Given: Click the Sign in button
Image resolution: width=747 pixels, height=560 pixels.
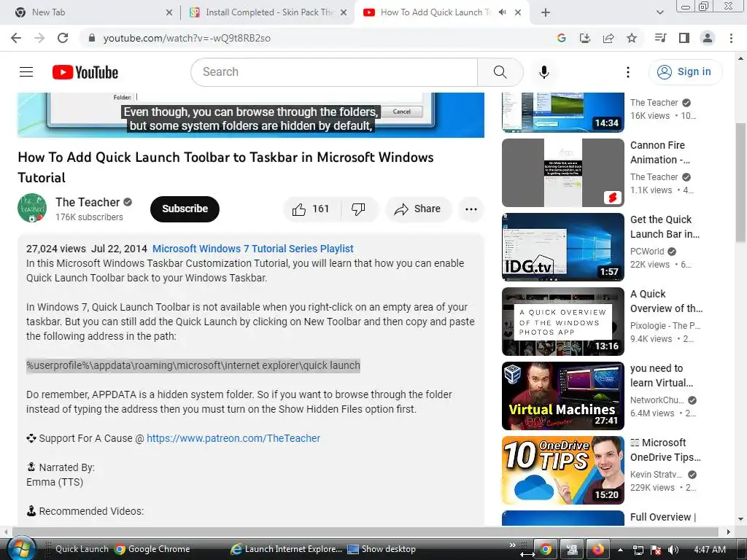Looking at the screenshot, I should pyautogui.click(x=685, y=72).
